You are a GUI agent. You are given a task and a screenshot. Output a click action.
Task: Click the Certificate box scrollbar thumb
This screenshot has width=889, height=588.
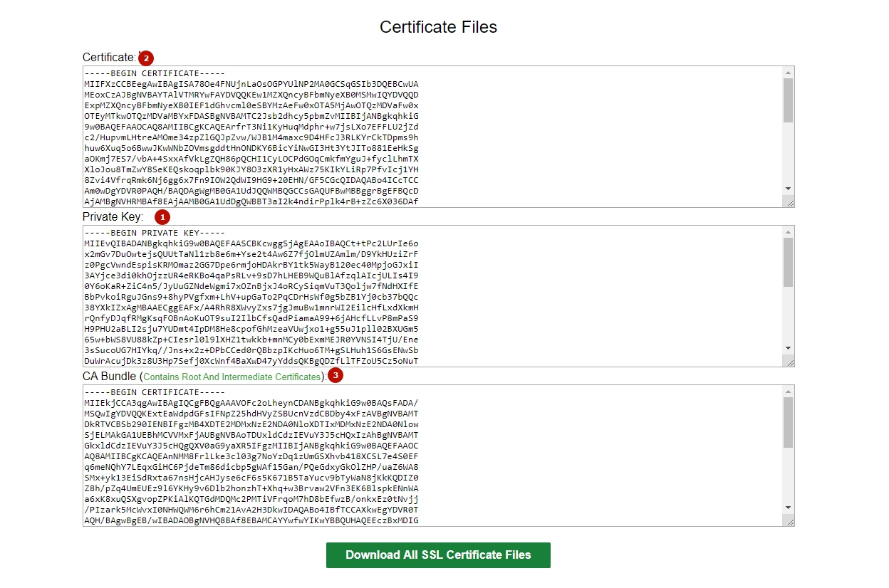tap(788, 100)
